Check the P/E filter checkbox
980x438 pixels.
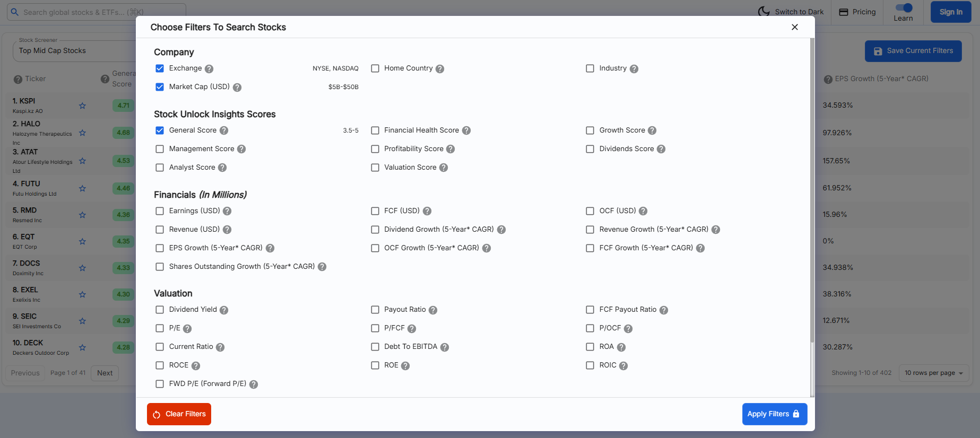click(160, 328)
